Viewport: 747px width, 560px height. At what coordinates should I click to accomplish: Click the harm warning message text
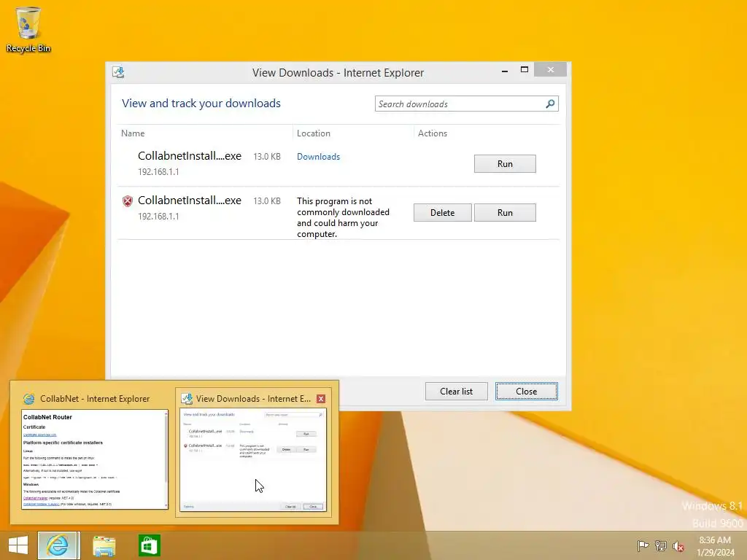tap(343, 217)
